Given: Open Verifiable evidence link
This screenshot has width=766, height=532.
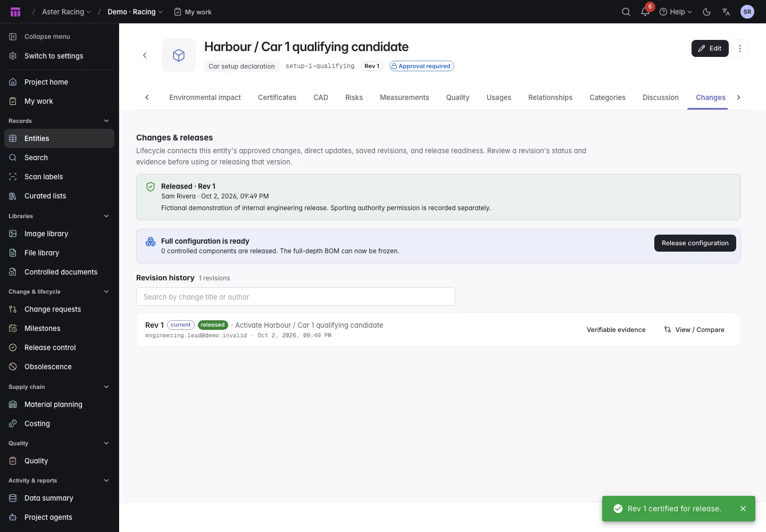Looking at the screenshot, I should coord(616,330).
